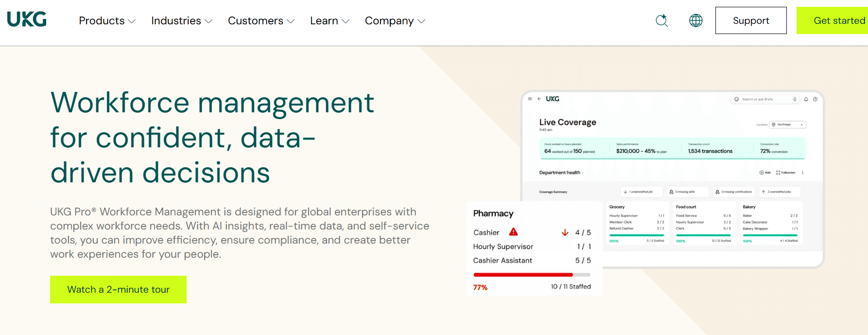
Task: Click the Search or ask Bryte field
Action: (764, 99)
